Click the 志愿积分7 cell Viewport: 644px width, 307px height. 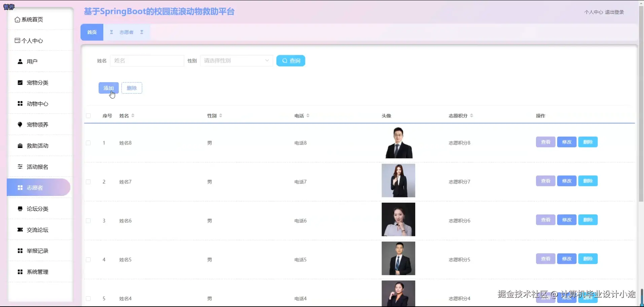pos(459,182)
